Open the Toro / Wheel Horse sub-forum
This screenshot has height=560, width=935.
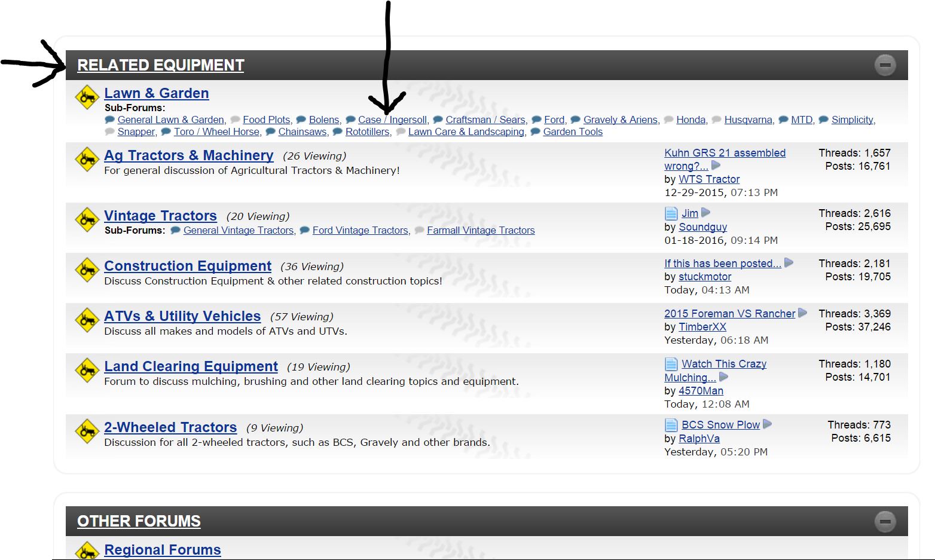216,131
